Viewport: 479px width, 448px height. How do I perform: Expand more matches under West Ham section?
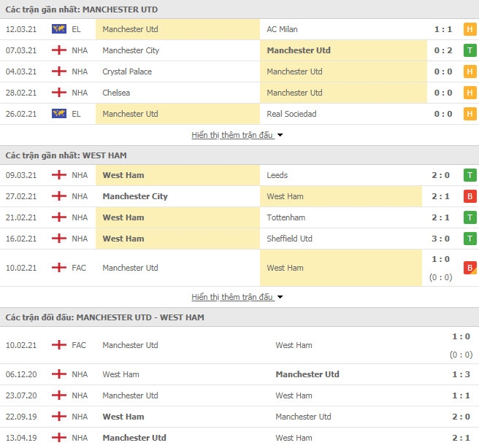[232, 297]
